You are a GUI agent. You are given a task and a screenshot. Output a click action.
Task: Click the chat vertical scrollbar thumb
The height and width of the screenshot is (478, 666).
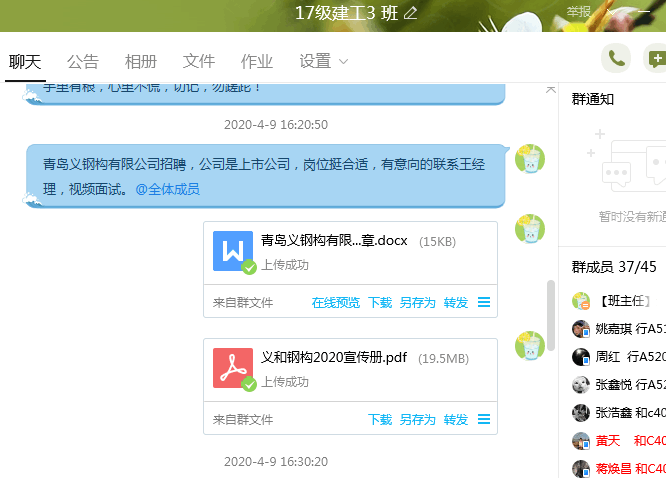click(550, 310)
